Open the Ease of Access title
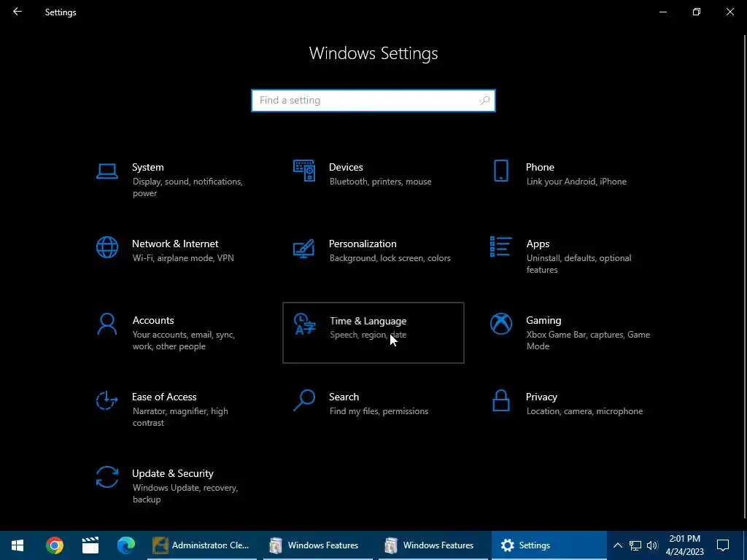747x560 pixels. (164, 397)
